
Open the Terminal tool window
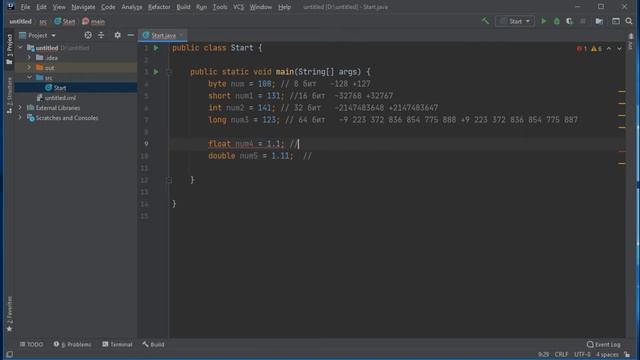(118, 344)
